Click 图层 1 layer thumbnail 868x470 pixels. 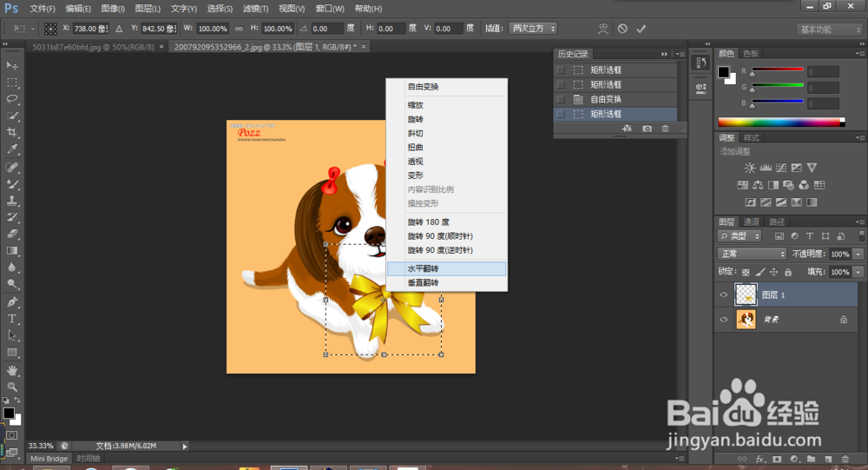[x=746, y=295]
